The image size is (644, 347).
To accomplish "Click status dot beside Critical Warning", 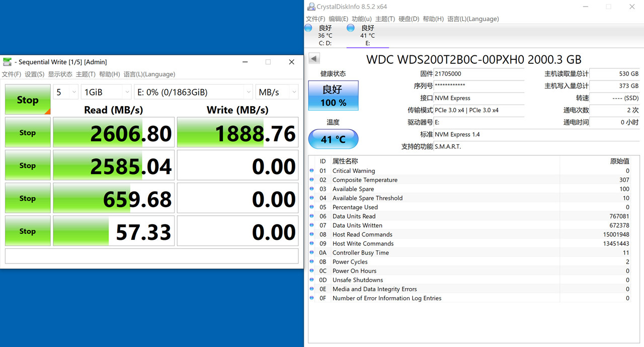I will (312, 171).
